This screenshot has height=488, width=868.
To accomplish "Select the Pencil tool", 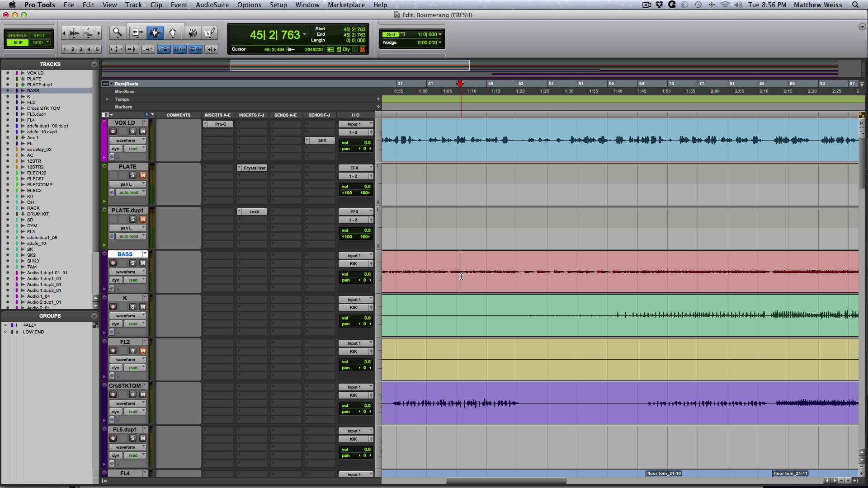I will coord(209,33).
